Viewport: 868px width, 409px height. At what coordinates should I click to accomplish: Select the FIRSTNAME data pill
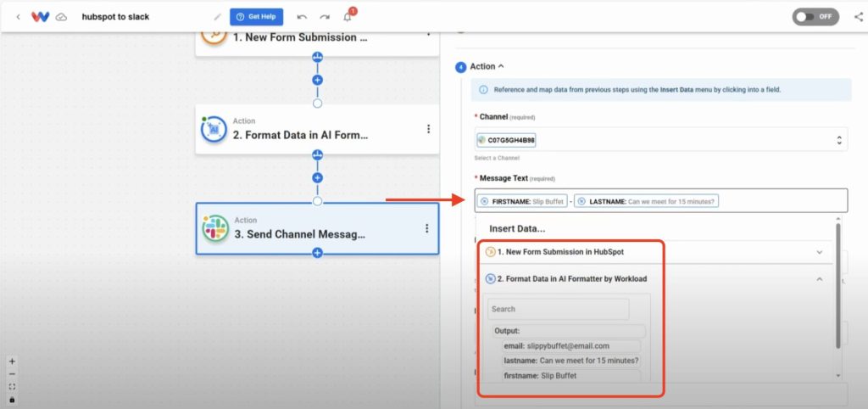coord(521,202)
